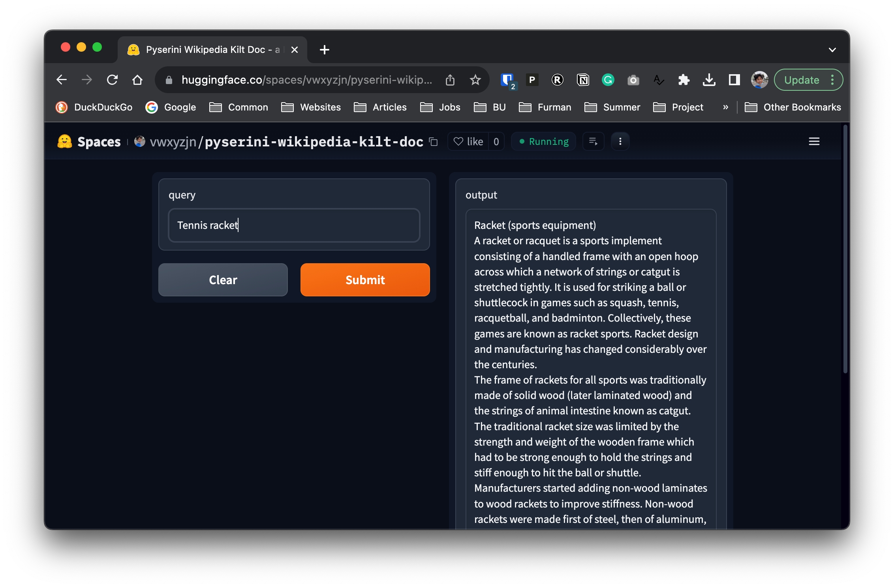Open the browser downloads icon
The width and height of the screenshot is (894, 588).
709,80
